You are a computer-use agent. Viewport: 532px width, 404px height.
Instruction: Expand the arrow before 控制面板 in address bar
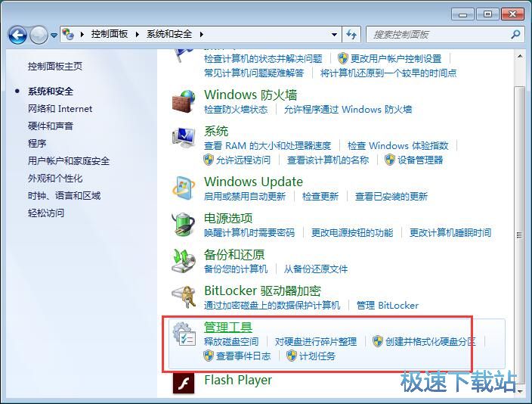(x=82, y=34)
